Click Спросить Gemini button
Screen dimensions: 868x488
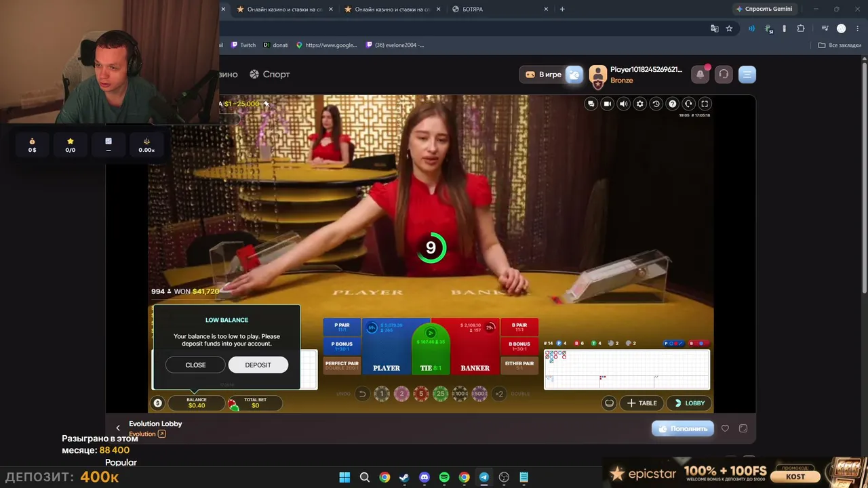[764, 9]
